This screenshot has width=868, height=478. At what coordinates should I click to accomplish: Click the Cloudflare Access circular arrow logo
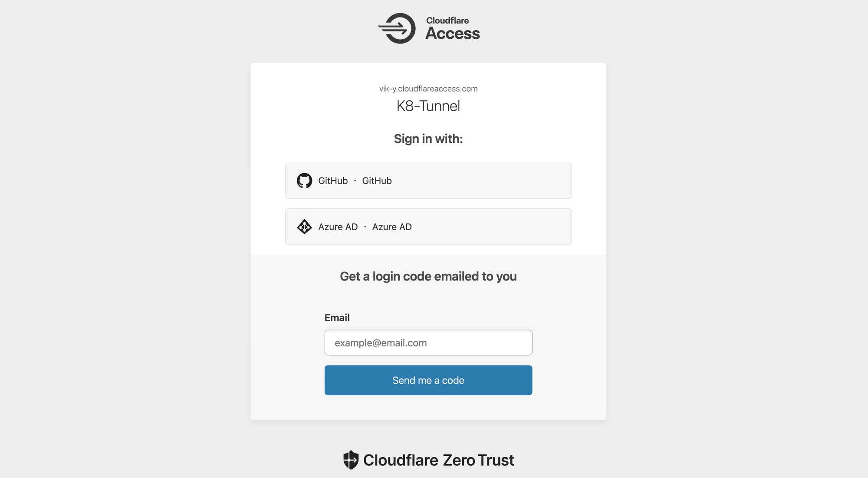click(x=397, y=28)
